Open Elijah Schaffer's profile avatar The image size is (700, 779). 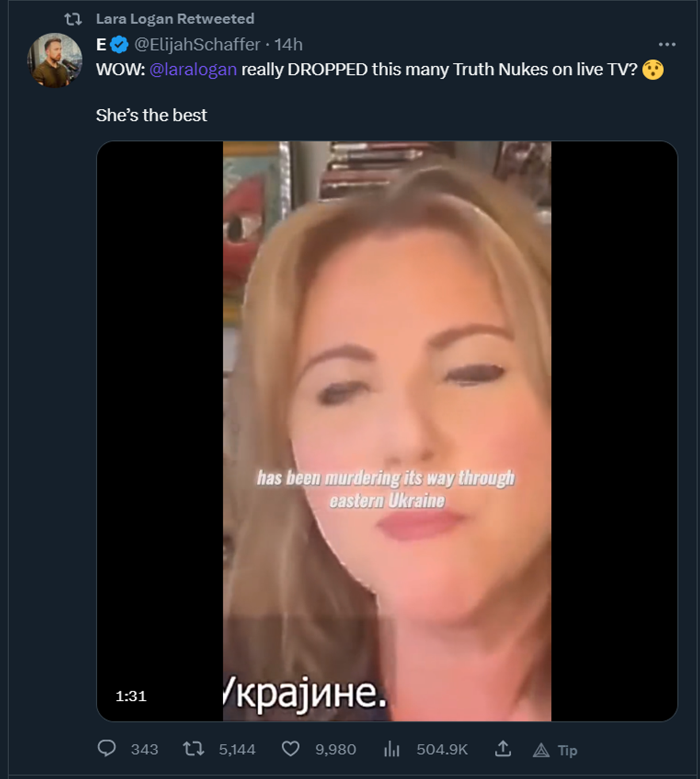tap(55, 60)
